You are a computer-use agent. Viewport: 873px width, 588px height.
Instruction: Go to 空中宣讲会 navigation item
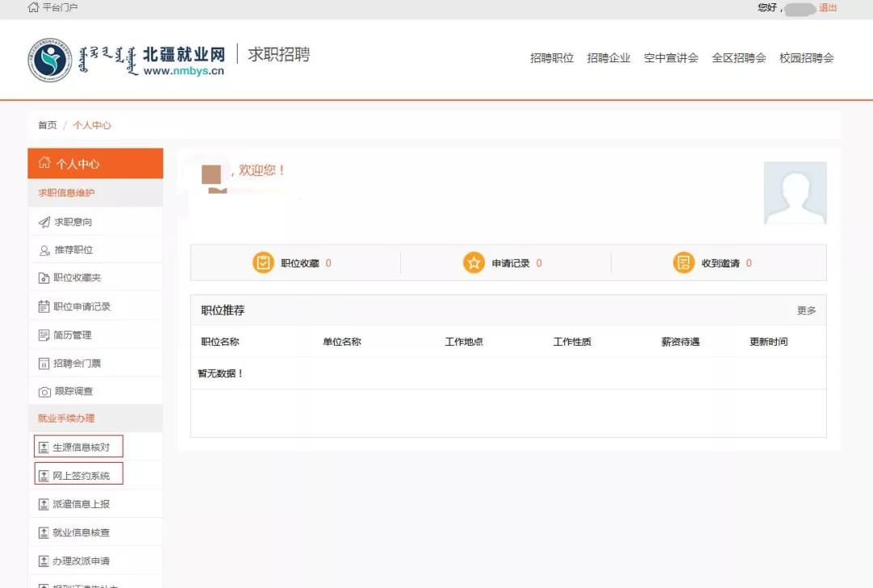pyautogui.click(x=671, y=58)
